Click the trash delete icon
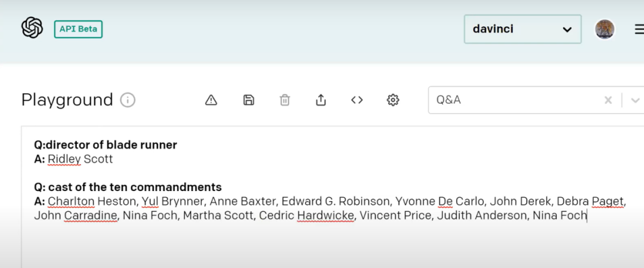Screen dimensions: 644x268 [x=284, y=100]
